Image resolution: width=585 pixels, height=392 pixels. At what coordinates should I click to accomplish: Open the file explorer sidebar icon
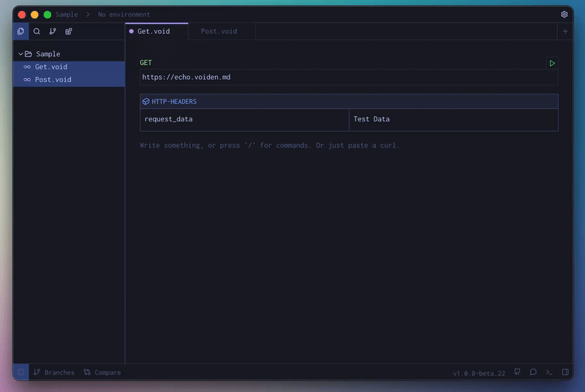pos(20,31)
